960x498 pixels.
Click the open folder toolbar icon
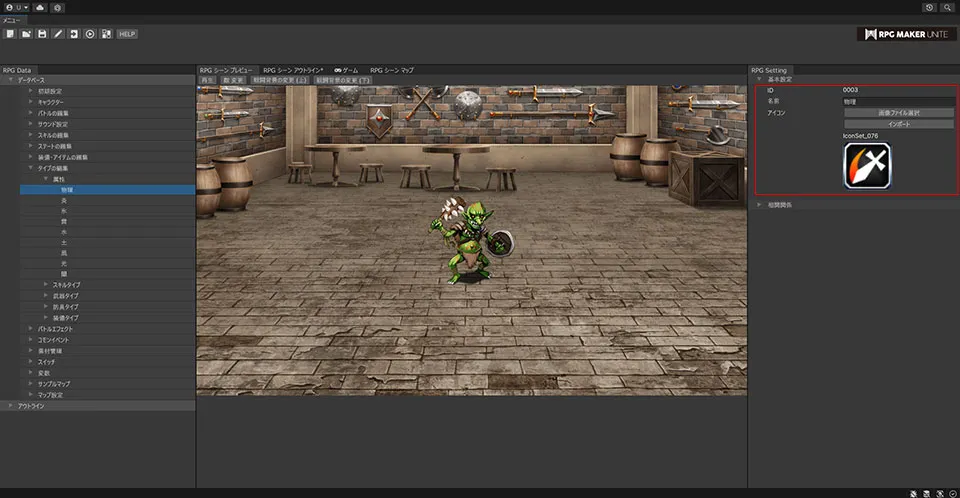click(26, 34)
